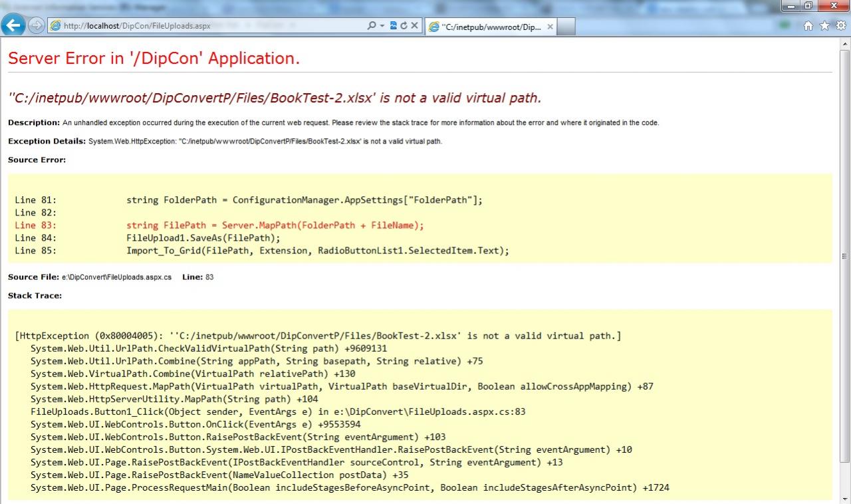Click the Page.ProcessRequestMain +1724 stack line
This screenshot has width=851, height=504.
tap(350, 487)
